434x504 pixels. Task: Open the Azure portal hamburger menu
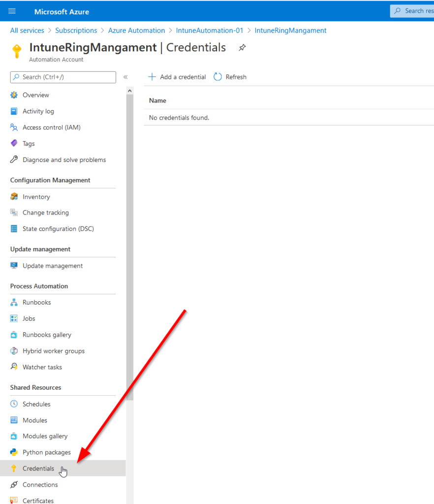tap(12, 11)
